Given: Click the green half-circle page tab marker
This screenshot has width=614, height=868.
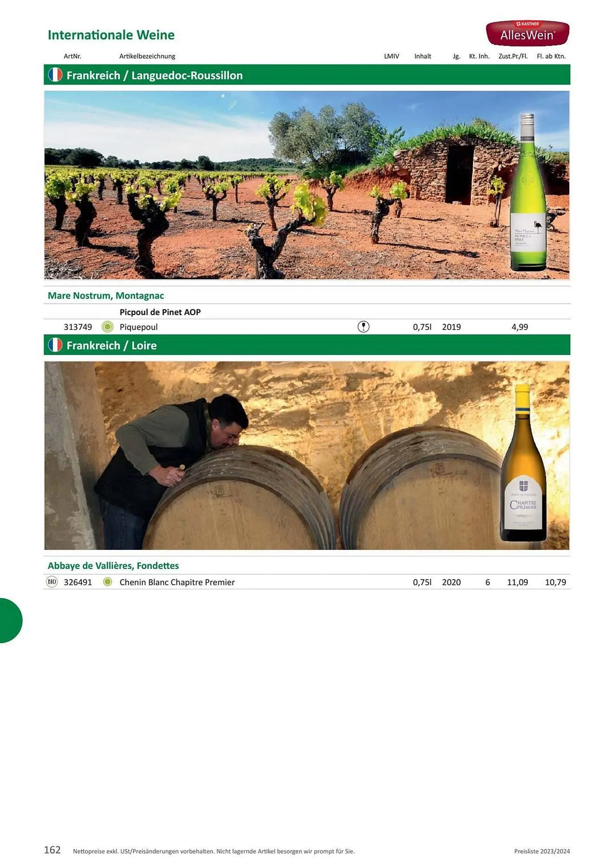Looking at the screenshot, I should [11, 621].
